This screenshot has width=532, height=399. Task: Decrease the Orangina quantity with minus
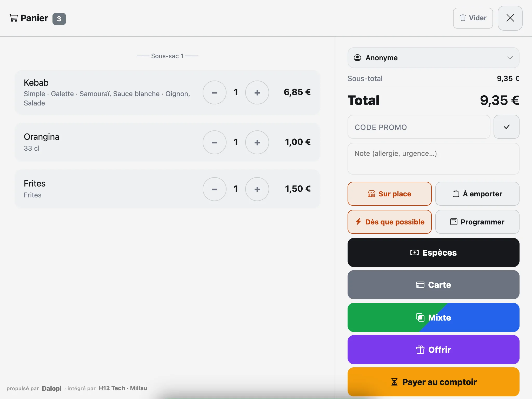214,142
